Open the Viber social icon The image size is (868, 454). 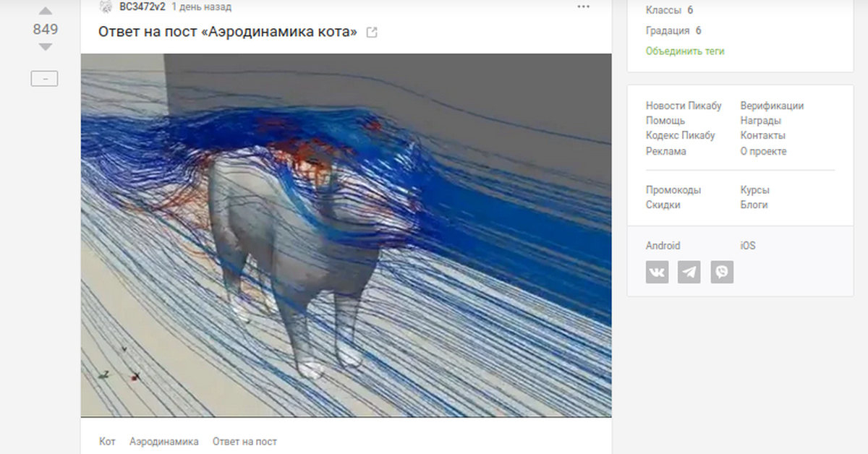[722, 272]
